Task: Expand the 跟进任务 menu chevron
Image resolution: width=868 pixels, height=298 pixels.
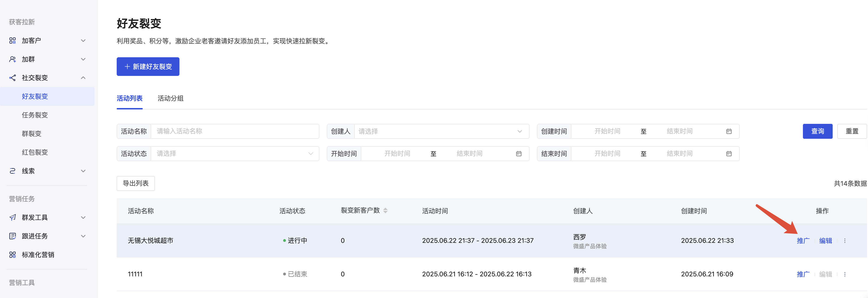Action: coord(83,236)
